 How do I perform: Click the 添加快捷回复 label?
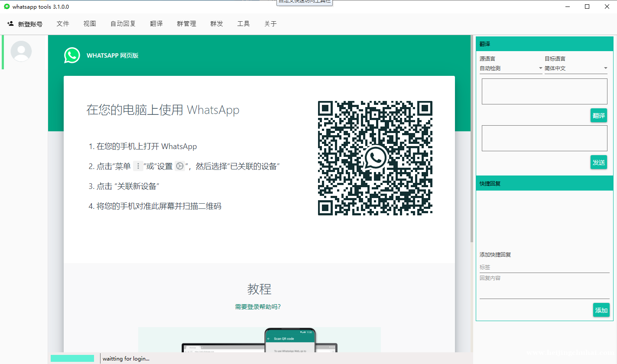tap(495, 255)
